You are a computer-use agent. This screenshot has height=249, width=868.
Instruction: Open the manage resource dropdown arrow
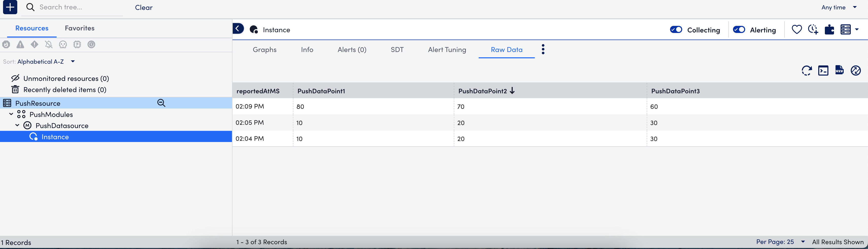tap(857, 30)
